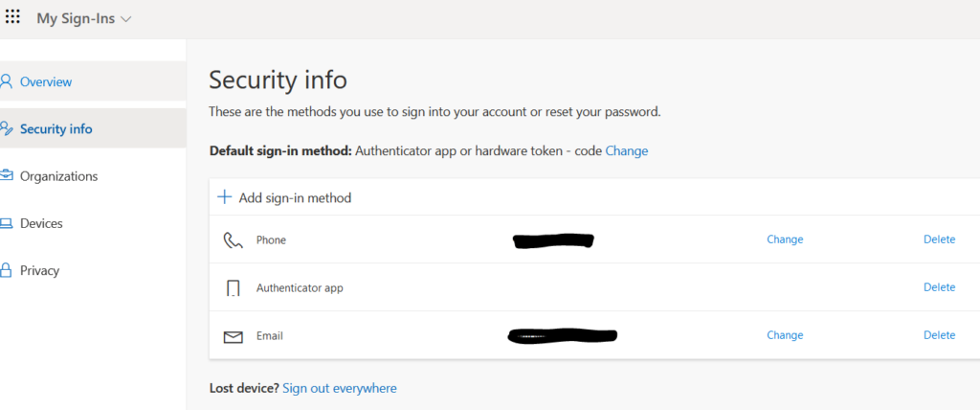Screen dimensions: 980x410
Task: Click the Organizations briefcase icon
Action: click(x=7, y=176)
